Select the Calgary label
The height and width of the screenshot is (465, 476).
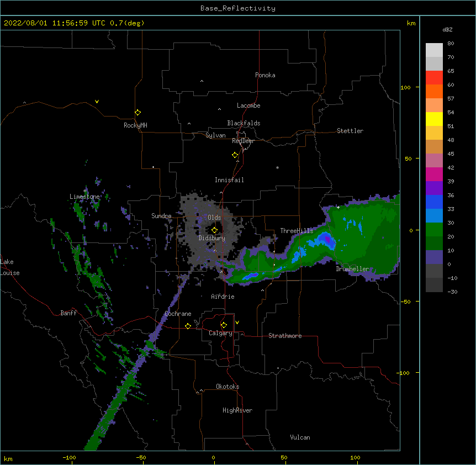coord(220,333)
